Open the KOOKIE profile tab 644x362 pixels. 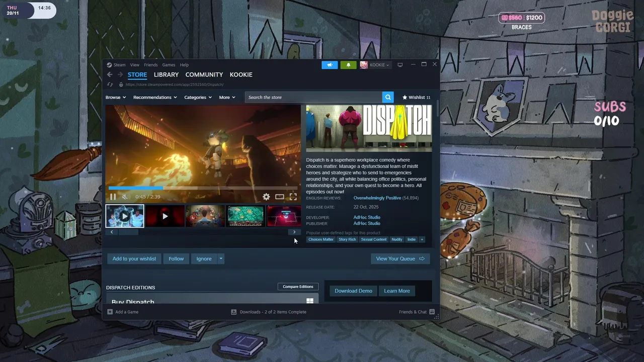tap(241, 74)
